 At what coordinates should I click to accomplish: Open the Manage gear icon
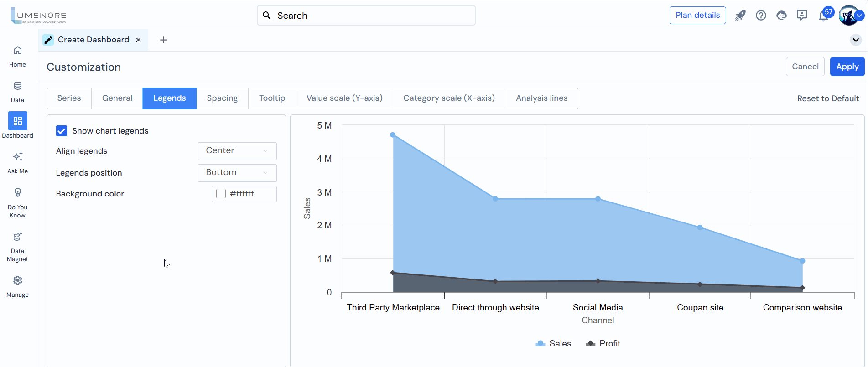point(17,280)
